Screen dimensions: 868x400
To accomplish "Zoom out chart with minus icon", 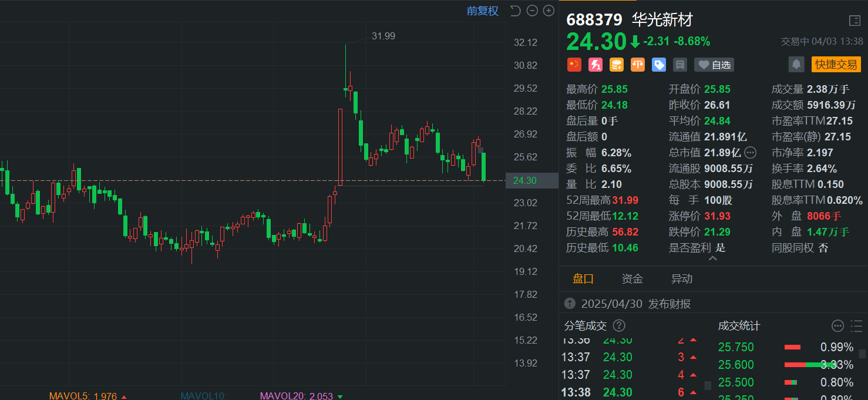I will 532,11.
